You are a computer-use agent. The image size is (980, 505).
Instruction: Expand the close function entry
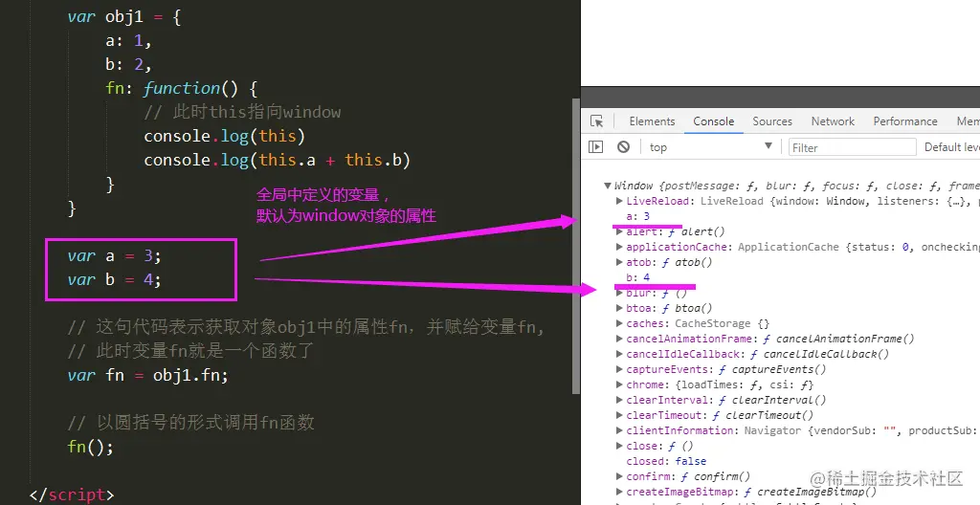click(x=619, y=446)
